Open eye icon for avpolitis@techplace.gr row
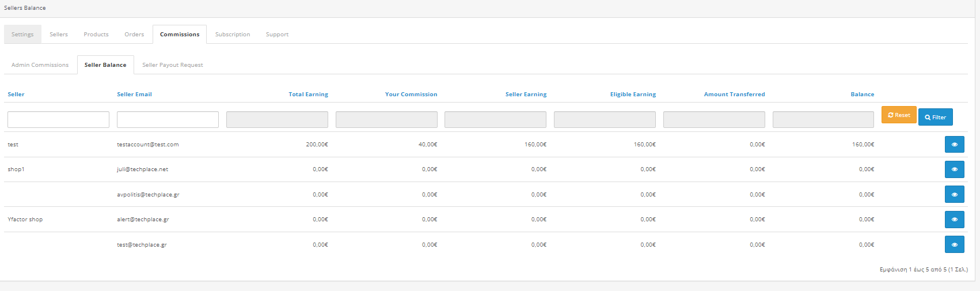Viewport: 980px width, 291px height. point(954,194)
